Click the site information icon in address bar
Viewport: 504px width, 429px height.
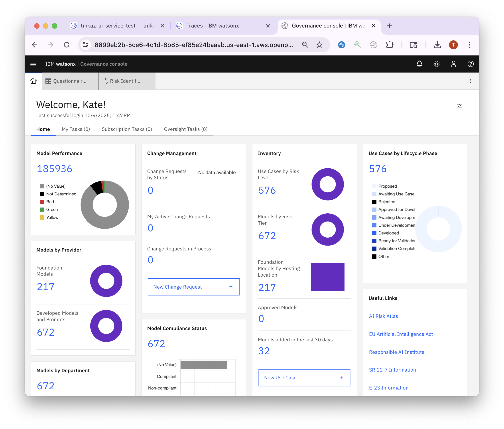pyautogui.click(x=86, y=45)
